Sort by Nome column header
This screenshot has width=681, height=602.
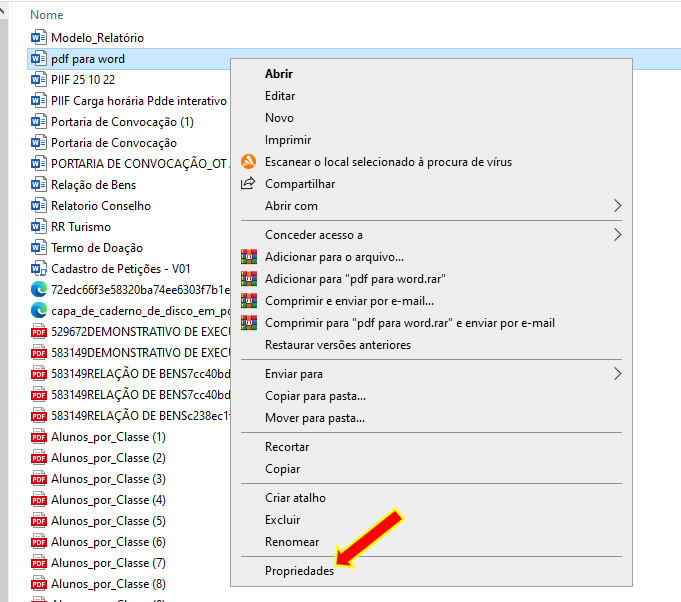coord(46,15)
